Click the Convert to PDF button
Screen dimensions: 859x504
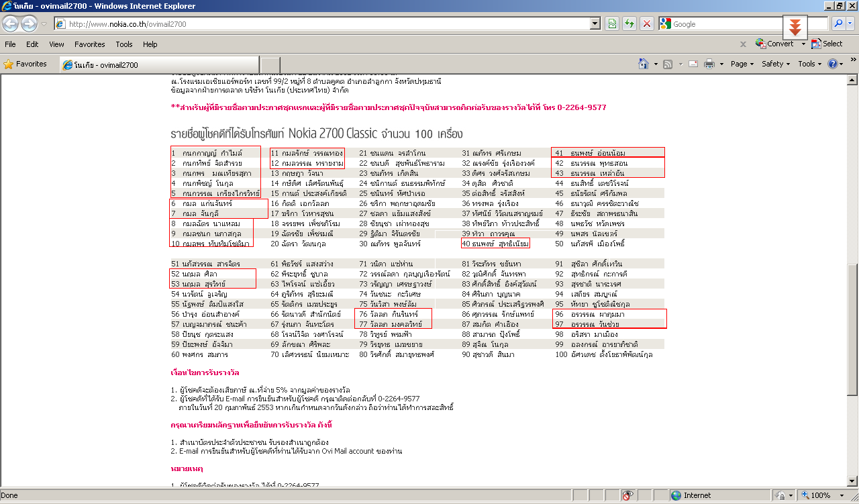(774, 44)
